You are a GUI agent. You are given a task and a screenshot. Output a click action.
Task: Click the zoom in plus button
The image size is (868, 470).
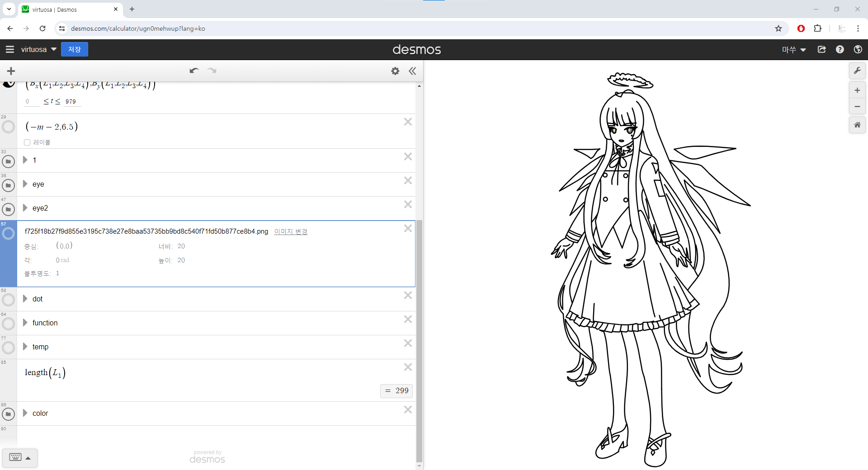(857, 90)
